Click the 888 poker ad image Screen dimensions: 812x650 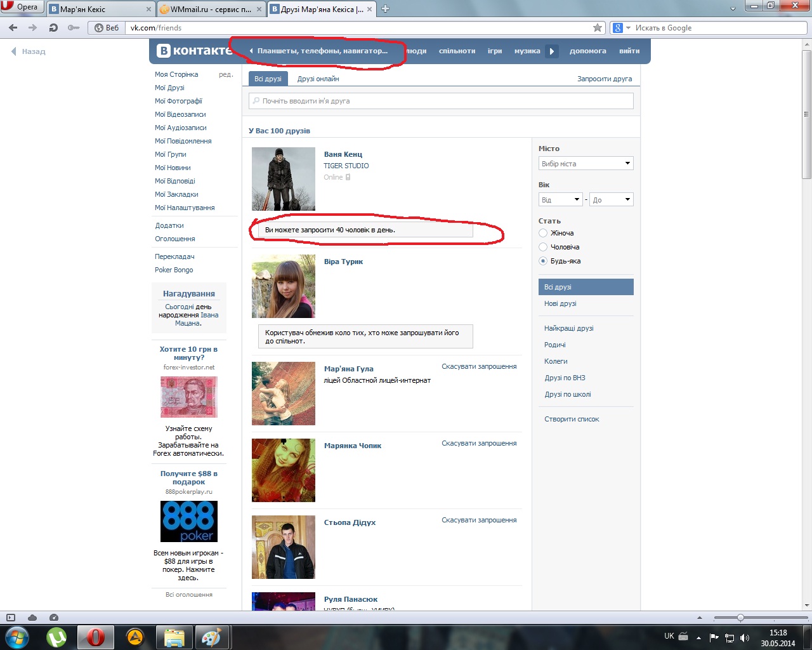click(x=189, y=522)
